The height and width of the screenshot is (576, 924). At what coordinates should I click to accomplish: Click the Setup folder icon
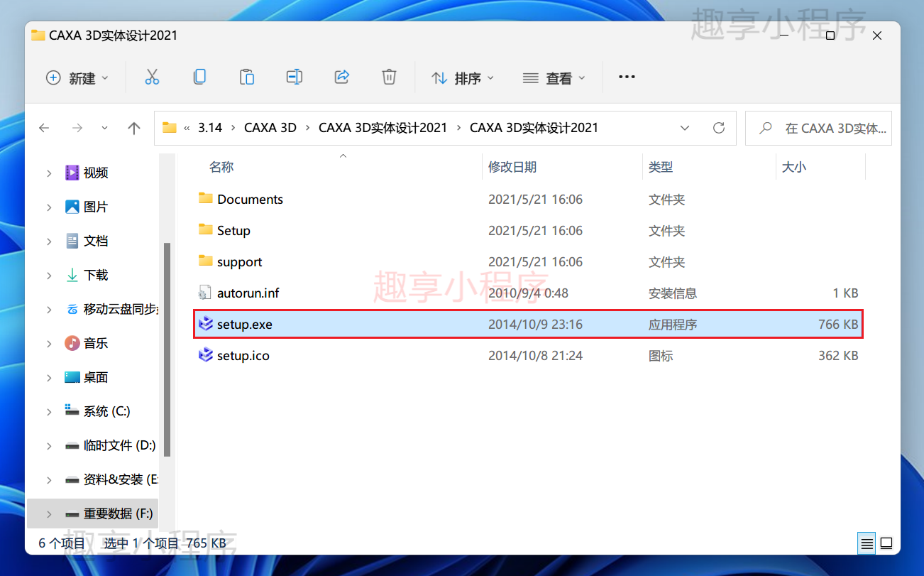[206, 229]
